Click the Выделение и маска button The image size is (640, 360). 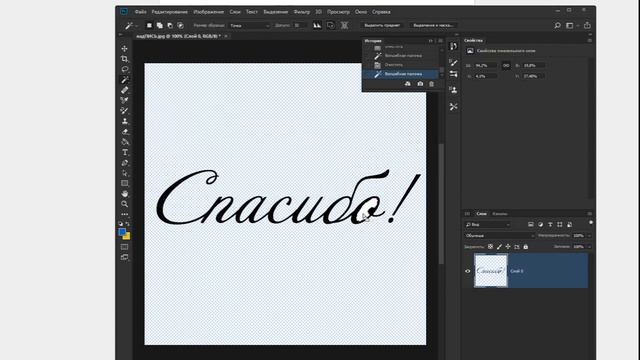pos(433,25)
